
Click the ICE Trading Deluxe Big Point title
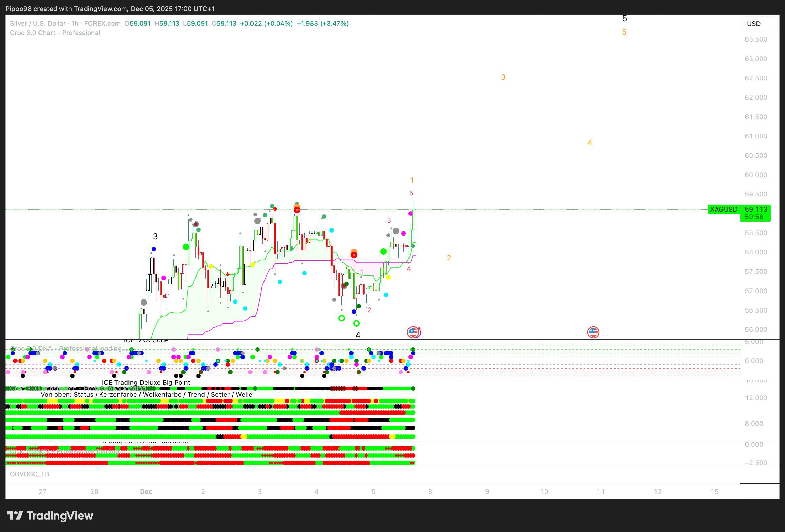tap(146, 382)
